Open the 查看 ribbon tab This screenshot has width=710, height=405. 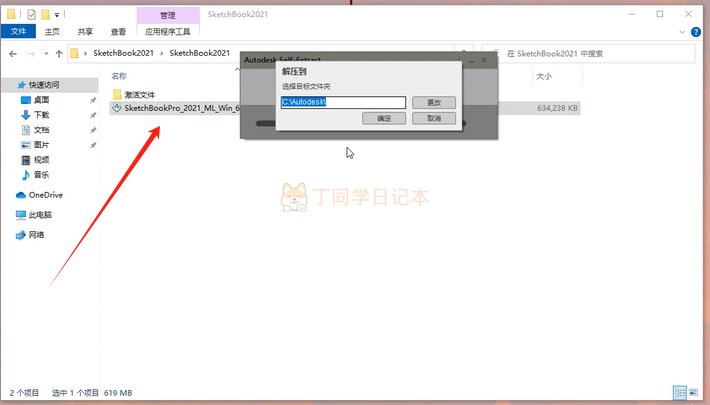[118, 32]
